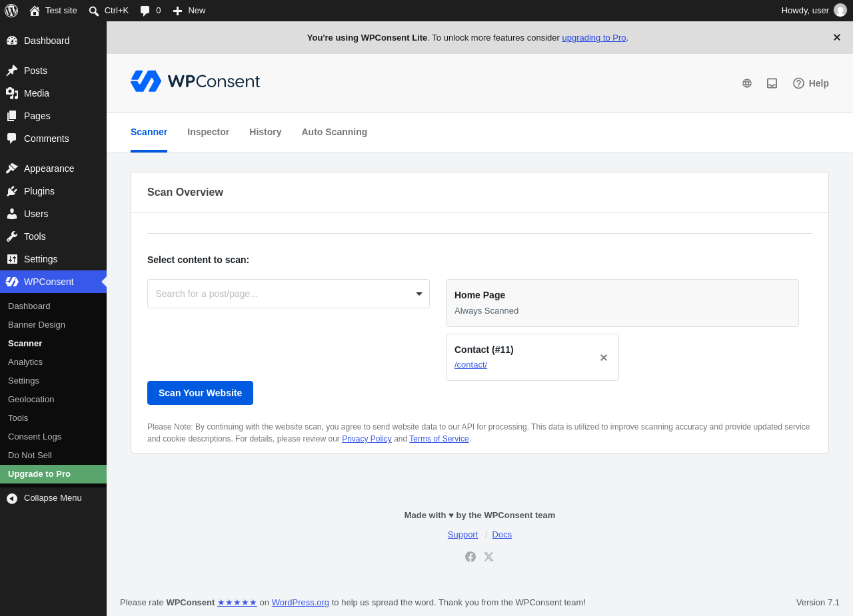Expand the post/page search dropdown arrow
The image size is (853, 616).
click(419, 294)
